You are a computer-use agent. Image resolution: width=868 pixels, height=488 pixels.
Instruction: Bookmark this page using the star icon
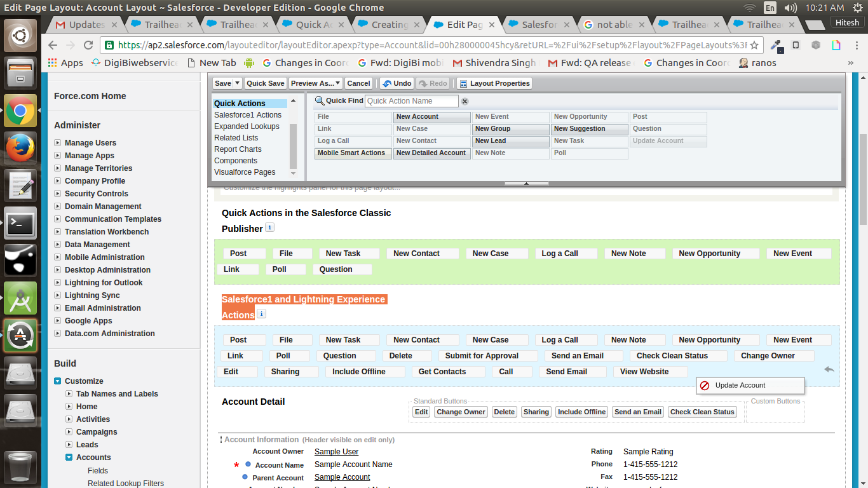click(x=754, y=45)
